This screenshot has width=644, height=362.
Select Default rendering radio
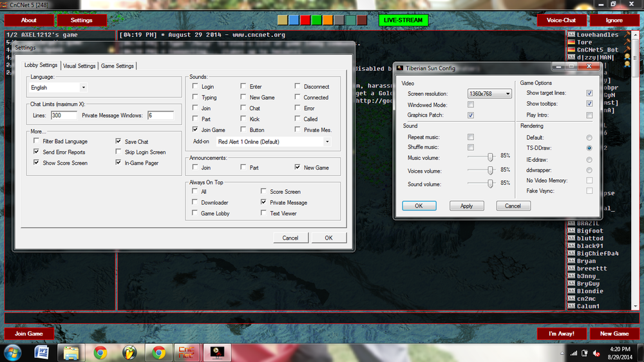589,138
